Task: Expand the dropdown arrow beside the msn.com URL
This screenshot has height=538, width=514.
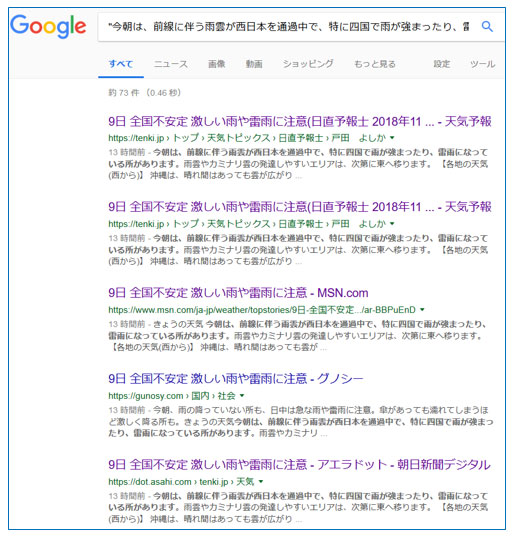Action: tap(422, 309)
